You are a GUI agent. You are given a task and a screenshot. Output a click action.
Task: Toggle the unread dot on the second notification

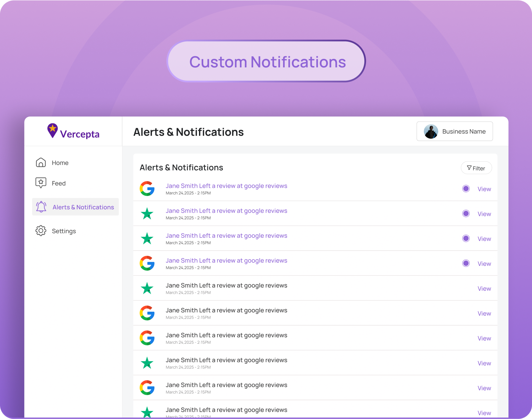click(466, 214)
